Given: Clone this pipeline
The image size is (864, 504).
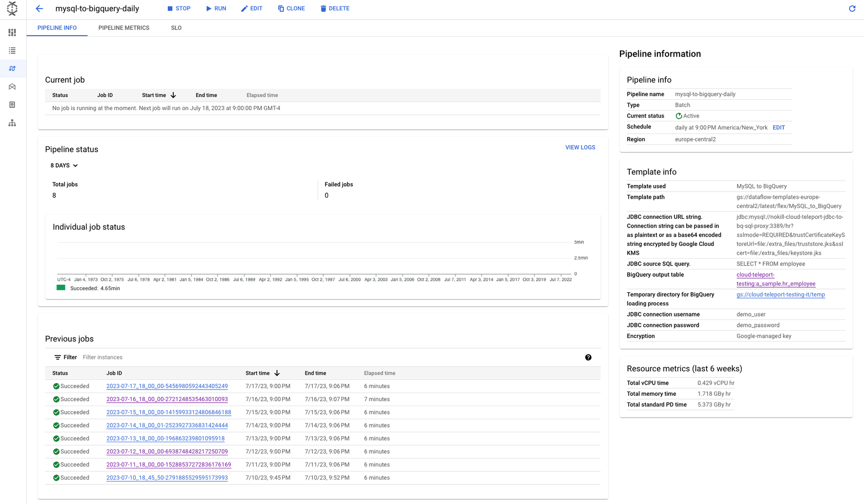Looking at the screenshot, I should 291,8.
